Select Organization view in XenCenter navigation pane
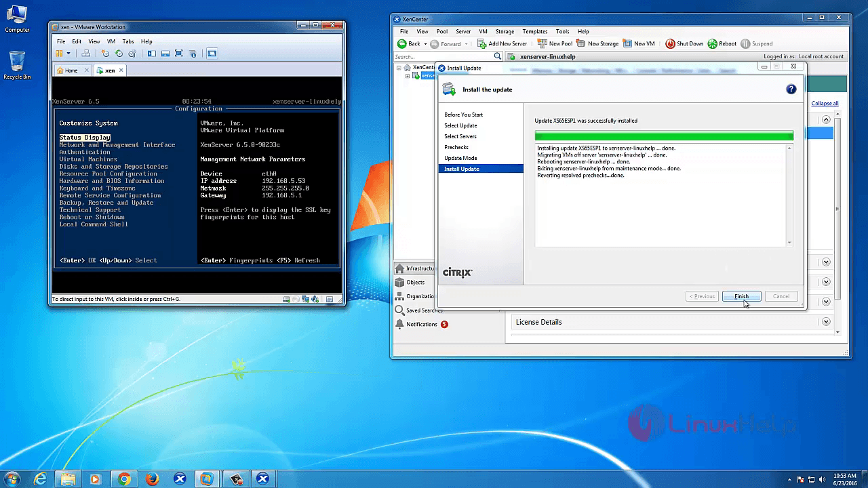Viewport: 868px width, 488px height. tap(415, 296)
